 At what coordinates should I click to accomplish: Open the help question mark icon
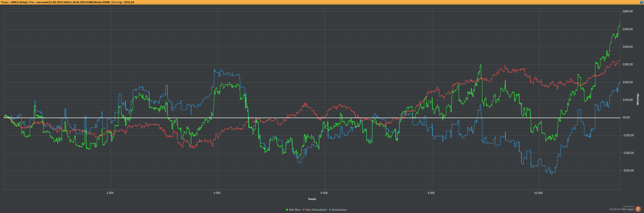click(641, 2)
